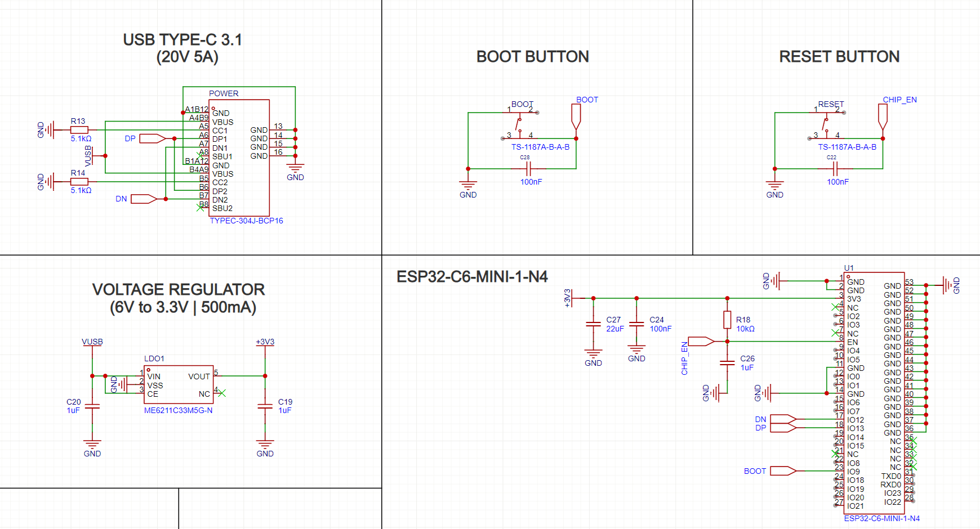Click the '22uF' value of C27

pos(615,329)
